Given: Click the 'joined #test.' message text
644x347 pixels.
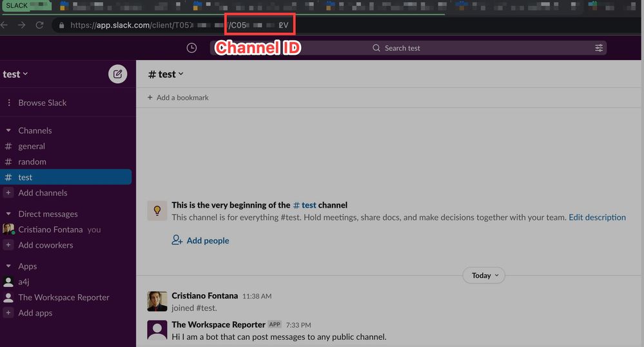Looking at the screenshot, I should [194, 308].
